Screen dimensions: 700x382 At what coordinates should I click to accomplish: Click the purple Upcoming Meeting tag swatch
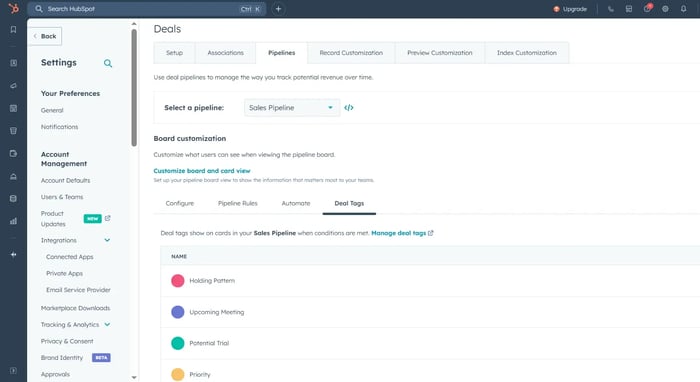(x=178, y=312)
